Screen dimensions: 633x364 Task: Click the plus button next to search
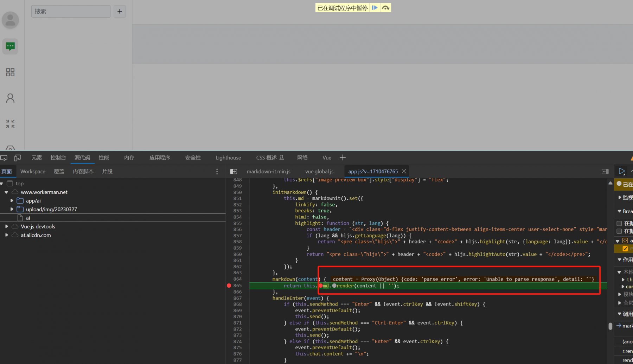120,11
